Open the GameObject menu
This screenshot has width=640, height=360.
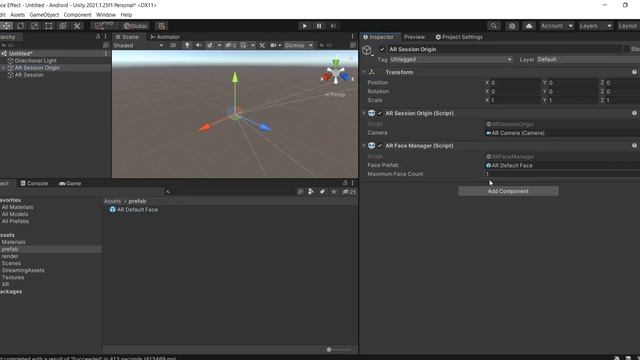click(x=44, y=15)
